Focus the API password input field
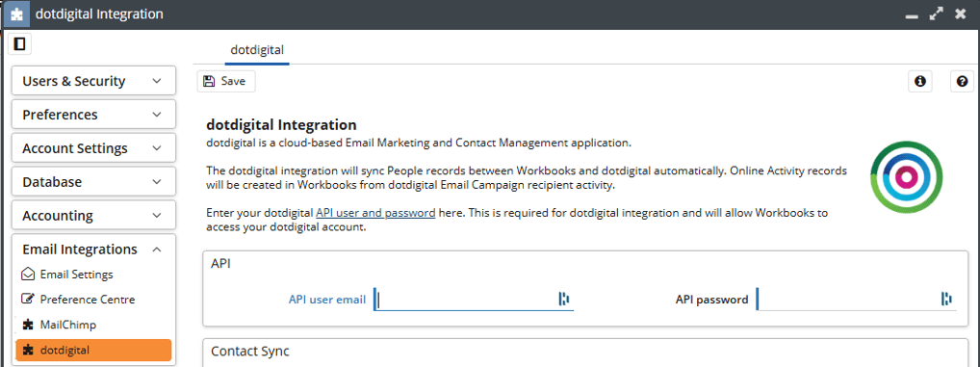 click(x=856, y=299)
